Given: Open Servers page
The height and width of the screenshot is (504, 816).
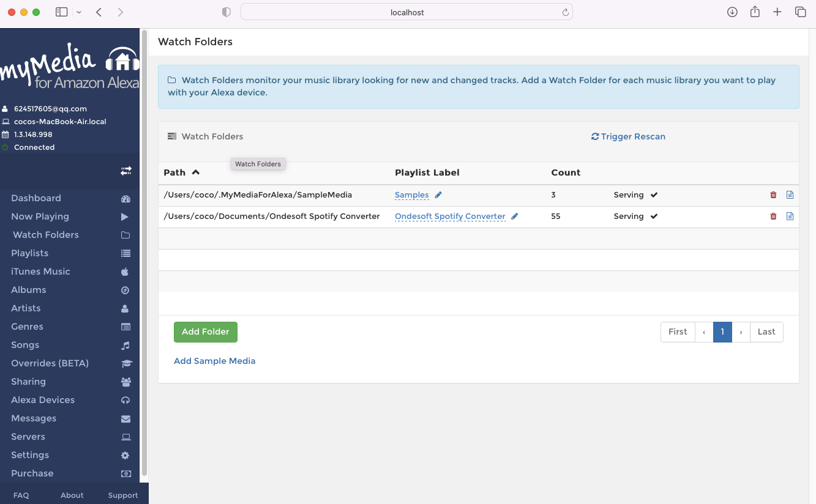Looking at the screenshot, I should (x=28, y=437).
